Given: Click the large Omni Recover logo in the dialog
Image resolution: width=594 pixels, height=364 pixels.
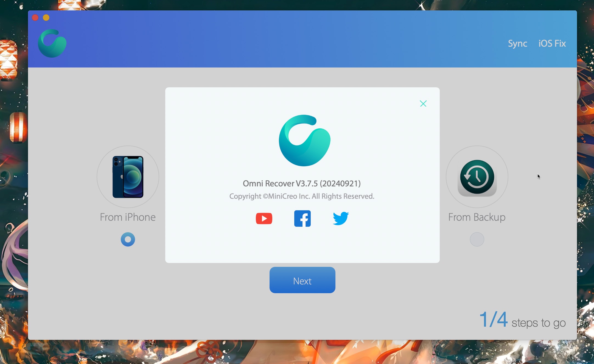Looking at the screenshot, I should point(304,141).
